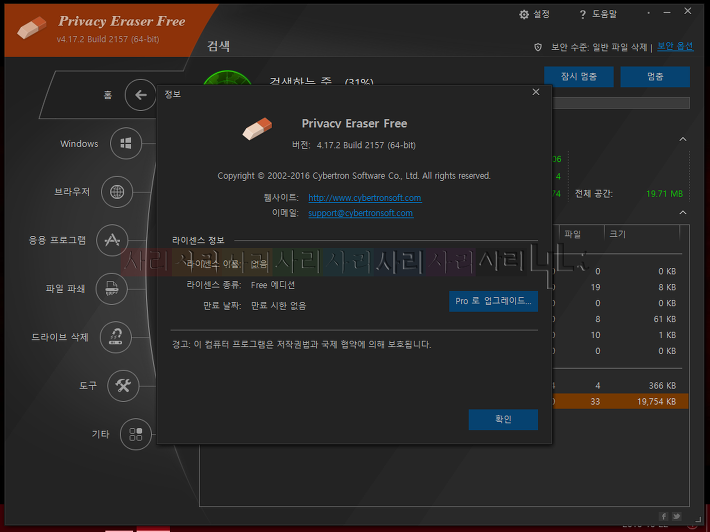Viewport: 710px width, 532px height.
Task: Select the 드라이브 삭제 menu label
Action: click(60, 337)
